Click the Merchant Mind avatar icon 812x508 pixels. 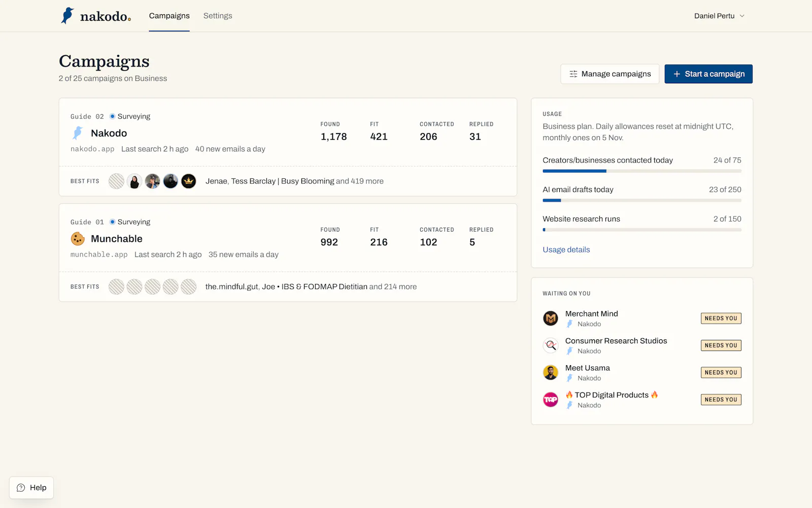pos(551,319)
